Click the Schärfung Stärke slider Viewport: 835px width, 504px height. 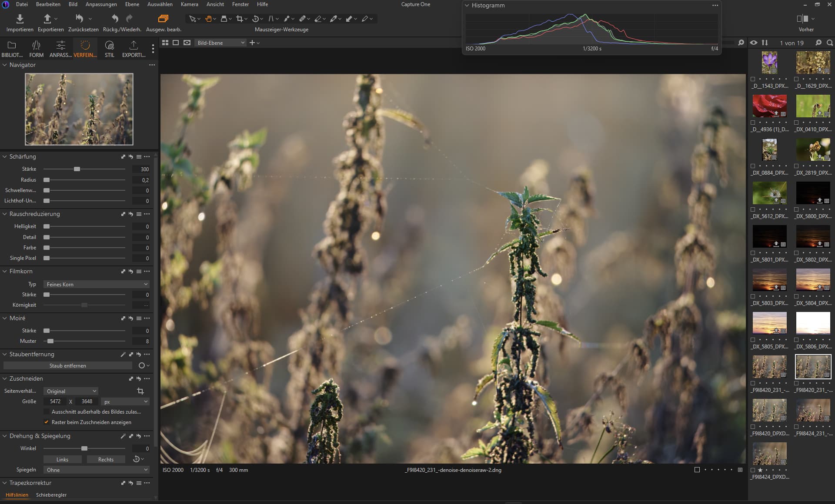(x=77, y=169)
